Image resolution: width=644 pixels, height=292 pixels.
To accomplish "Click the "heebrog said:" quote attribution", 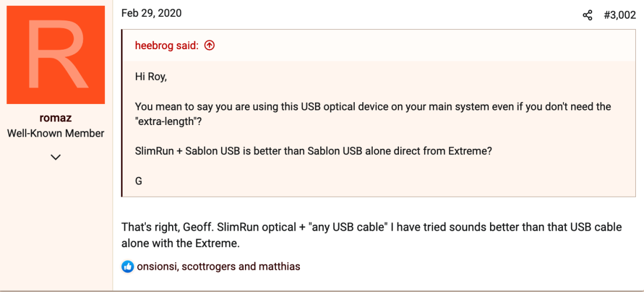I will click(x=167, y=46).
